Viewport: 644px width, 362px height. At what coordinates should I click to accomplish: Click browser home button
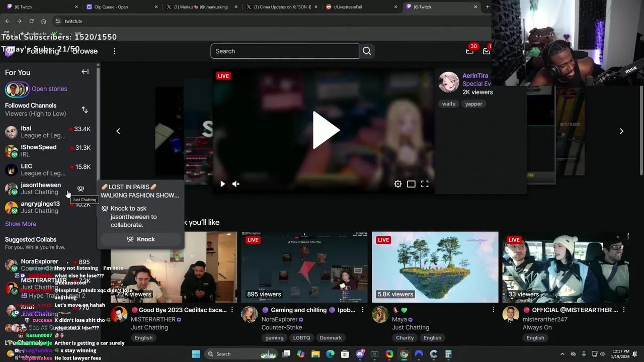click(x=43, y=21)
